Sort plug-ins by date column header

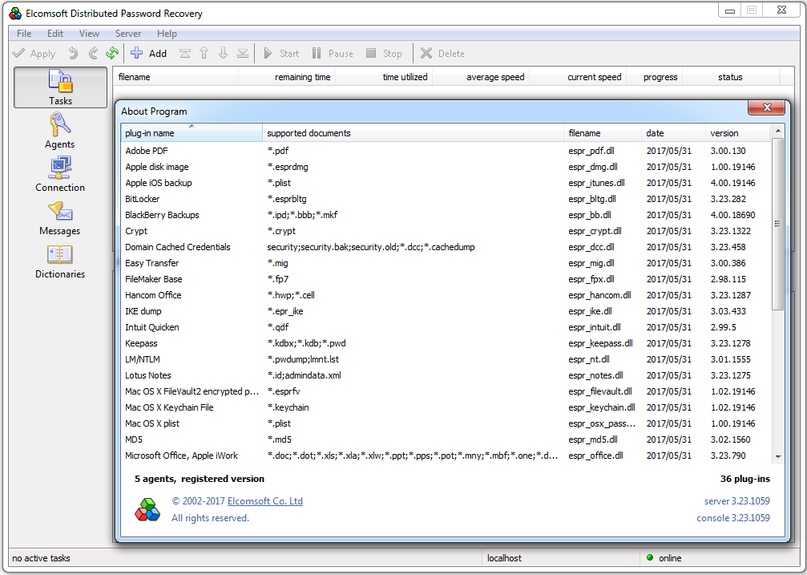[670, 133]
